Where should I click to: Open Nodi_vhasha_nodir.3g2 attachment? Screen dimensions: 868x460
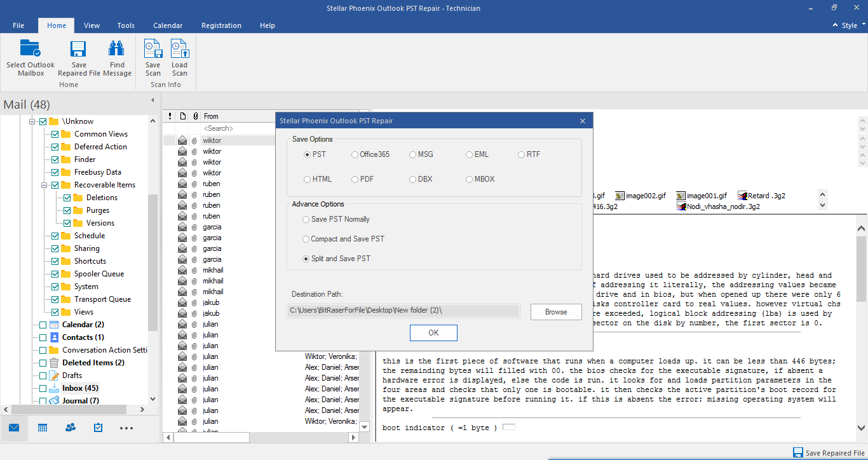(718, 206)
